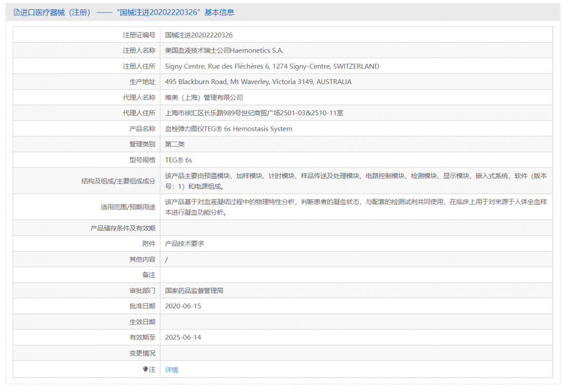
Task: Click the structure description starting 该产品主要由预温模块
Action: tap(356, 181)
